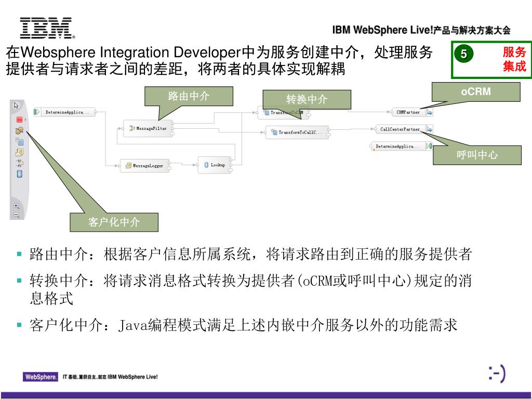Image resolution: width=532 pixels, height=399 pixels.
Task: Click the IBM logo
Action: [47, 28]
